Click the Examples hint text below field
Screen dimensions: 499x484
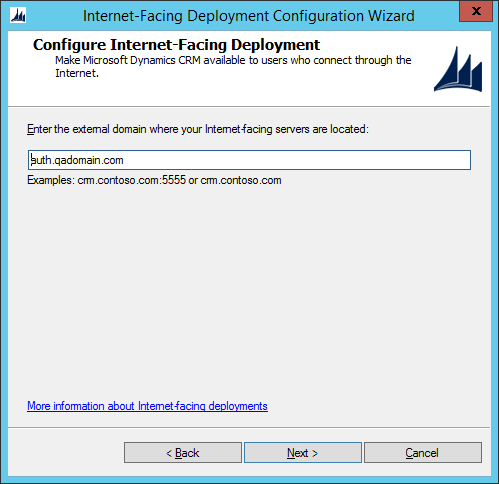[x=154, y=180]
